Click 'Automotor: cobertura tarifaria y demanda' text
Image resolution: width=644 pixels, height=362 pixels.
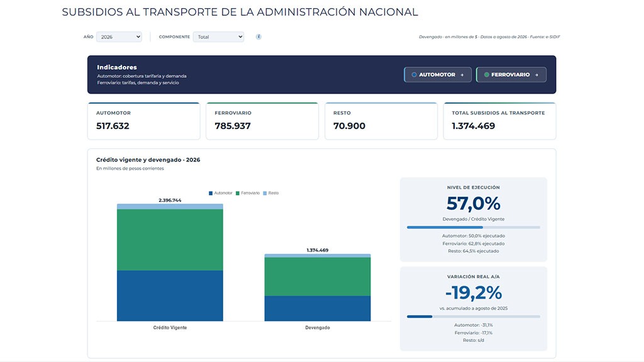coord(142,76)
